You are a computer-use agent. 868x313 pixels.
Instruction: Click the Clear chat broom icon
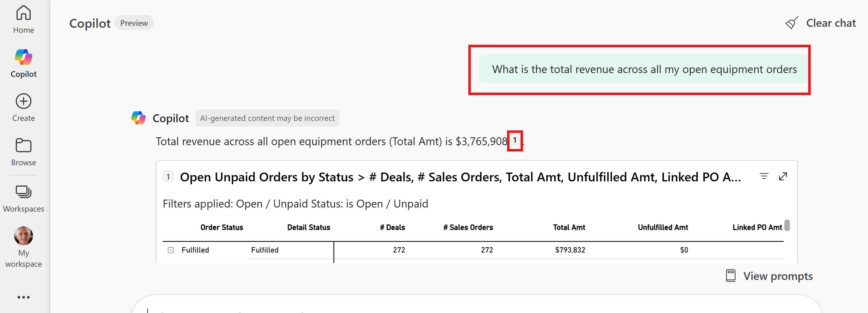792,23
